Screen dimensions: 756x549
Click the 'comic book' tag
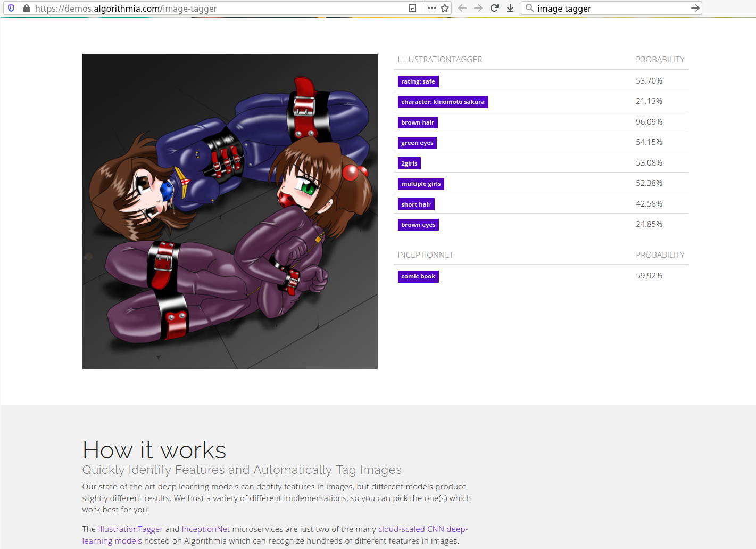pyautogui.click(x=418, y=276)
